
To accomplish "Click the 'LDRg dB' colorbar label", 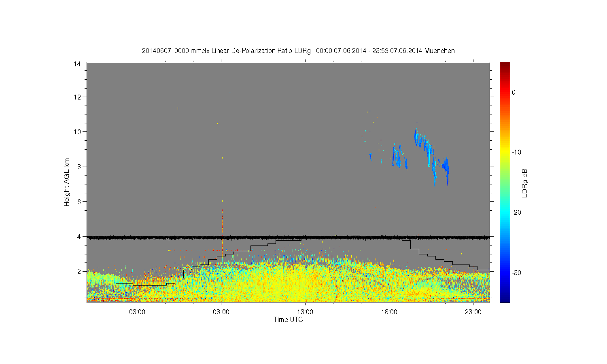I will pyautogui.click(x=524, y=183).
